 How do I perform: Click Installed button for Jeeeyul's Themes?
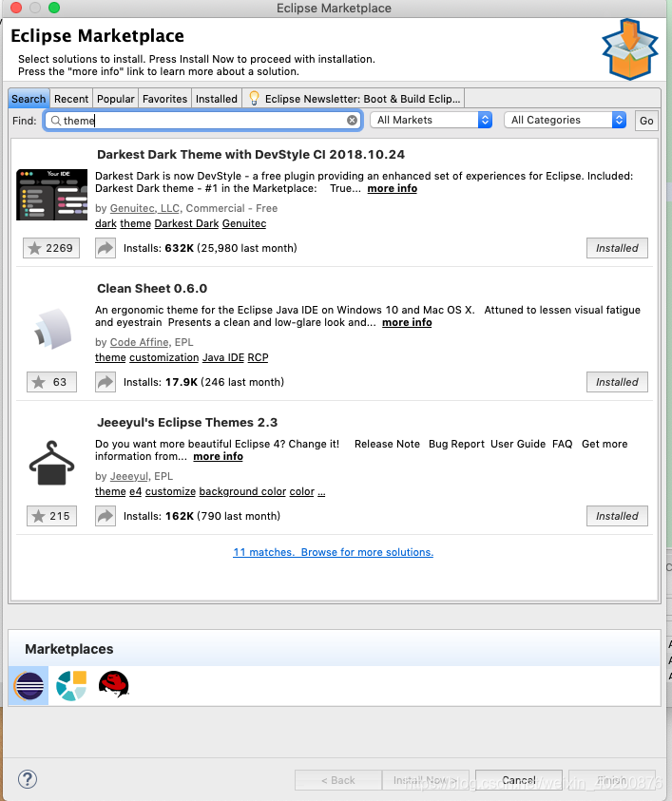pos(617,516)
